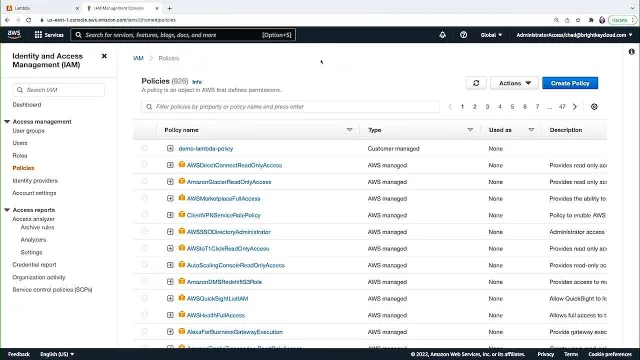Click the AWS logo home icon
The width and height of the screenshot is (640, 360).
click(x=14, y=35)
